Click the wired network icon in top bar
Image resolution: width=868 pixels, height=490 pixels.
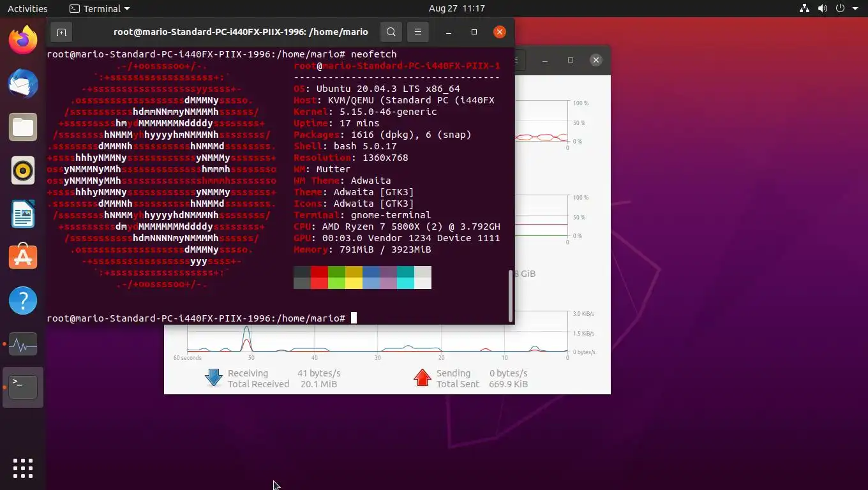pos(804,9)
